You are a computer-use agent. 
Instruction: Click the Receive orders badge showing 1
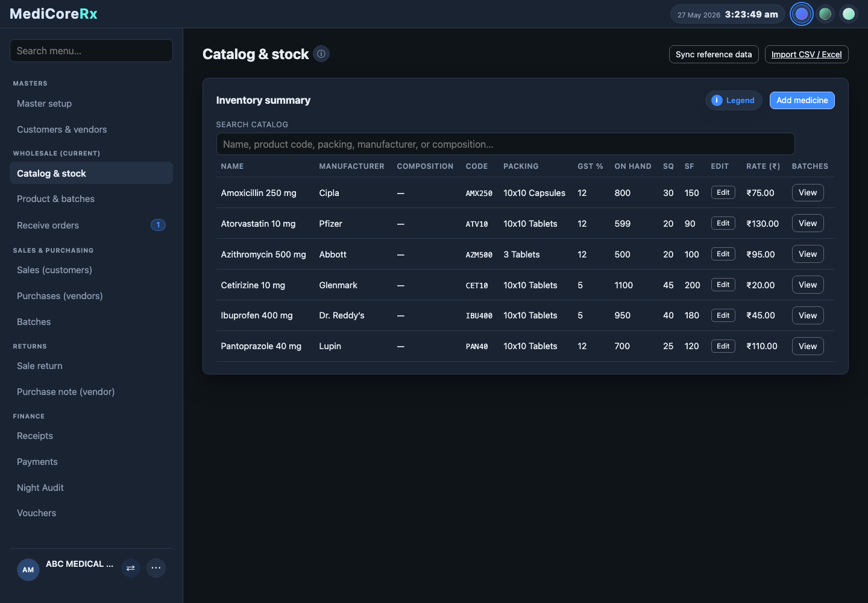tap(158, 225)
